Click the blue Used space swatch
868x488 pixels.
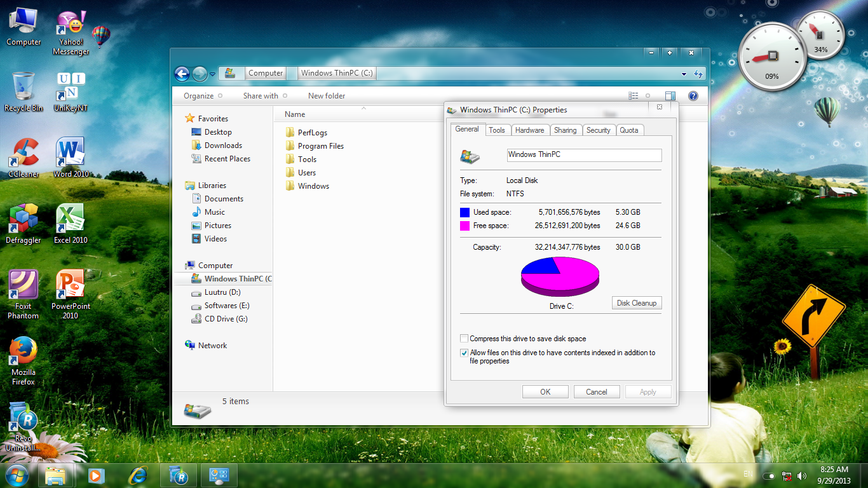(x=465, y=212)
